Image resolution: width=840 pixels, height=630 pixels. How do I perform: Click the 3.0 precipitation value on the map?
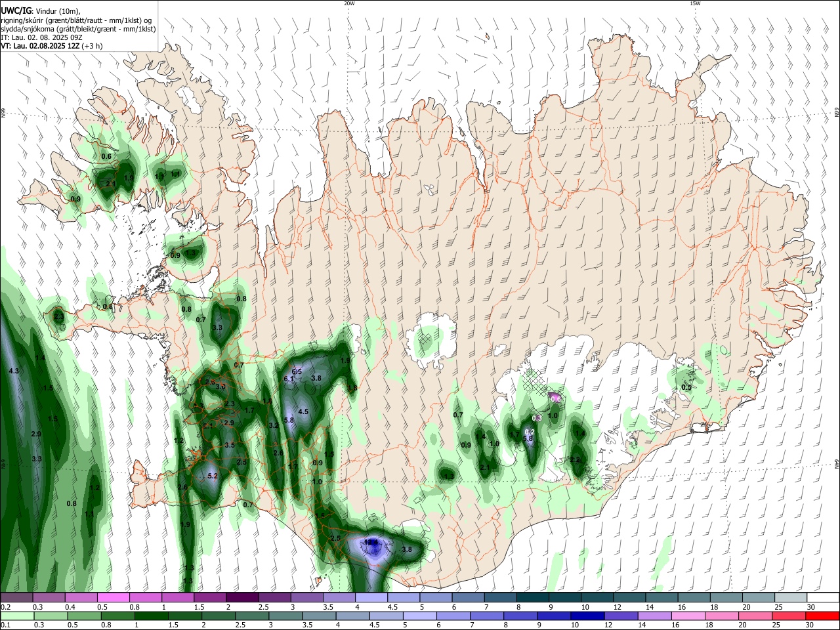(220, 387)
